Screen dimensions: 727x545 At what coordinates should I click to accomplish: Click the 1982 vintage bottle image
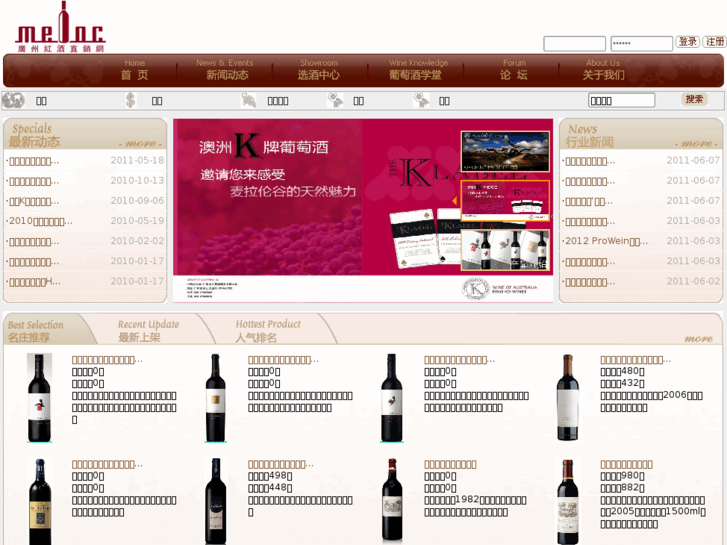coord(392,501)
